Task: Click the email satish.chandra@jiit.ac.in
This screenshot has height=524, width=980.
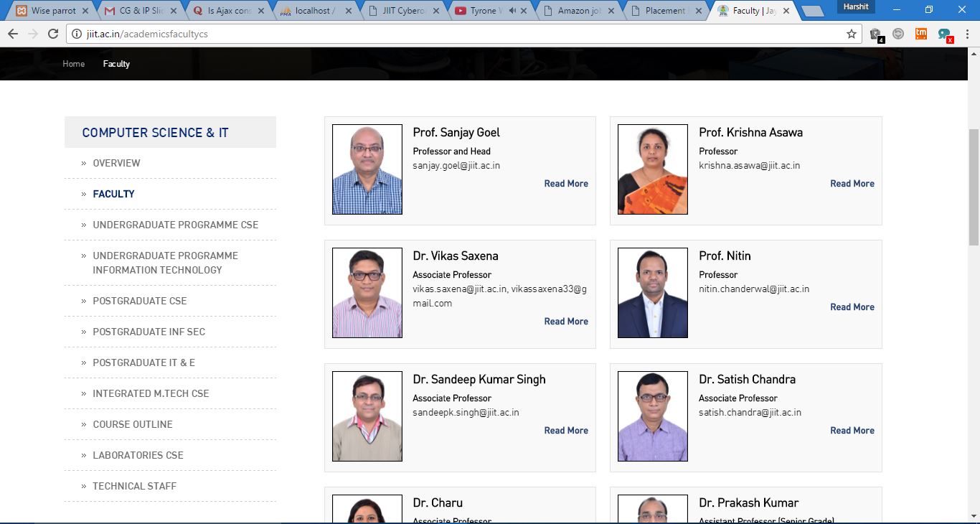Action: [750, 413]
